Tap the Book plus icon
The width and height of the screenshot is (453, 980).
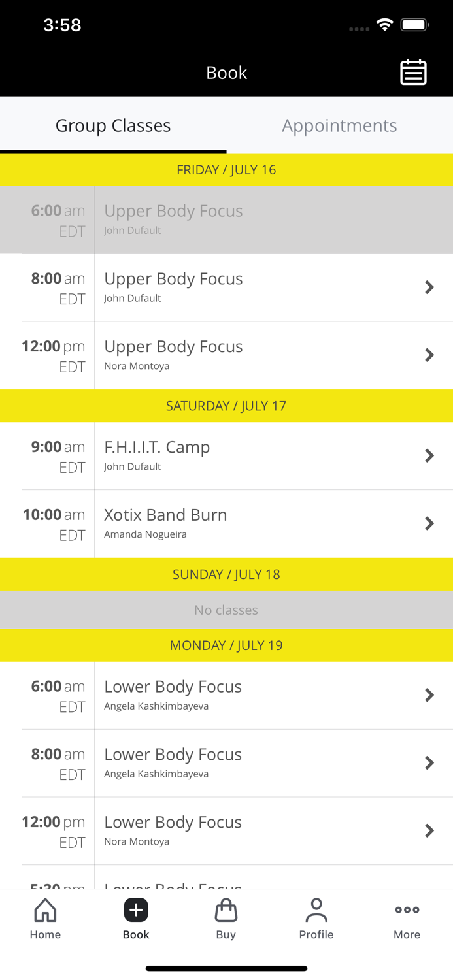point(136,910)
